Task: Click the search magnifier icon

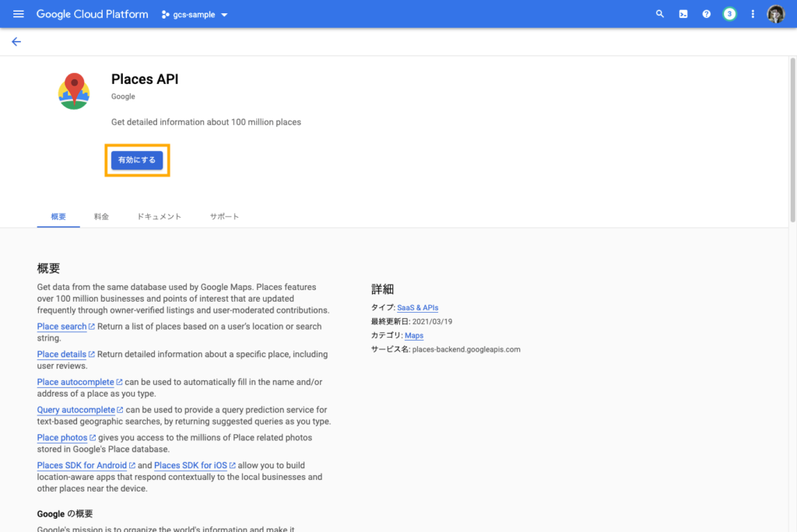Action: click(x=660, y=14)
